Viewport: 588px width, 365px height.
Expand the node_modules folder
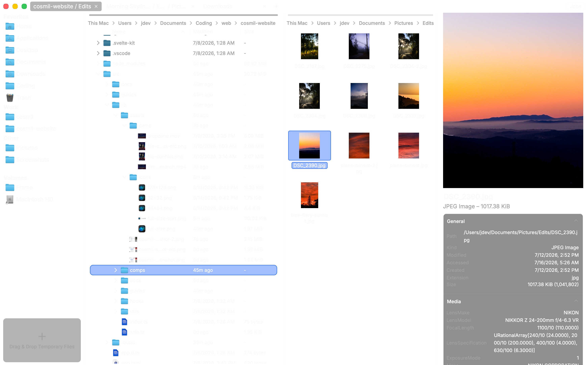coord(98,64)
